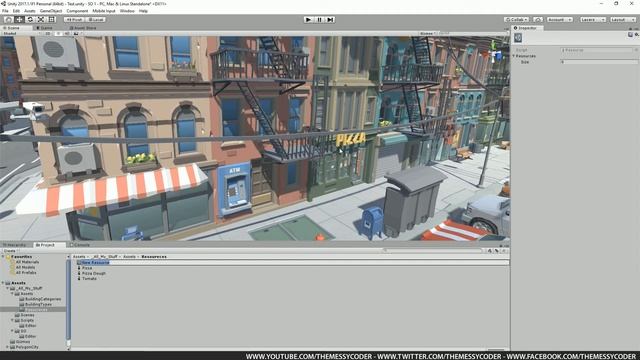
Task: Open the Layers dropdown
Action: (x=593, y=20)
